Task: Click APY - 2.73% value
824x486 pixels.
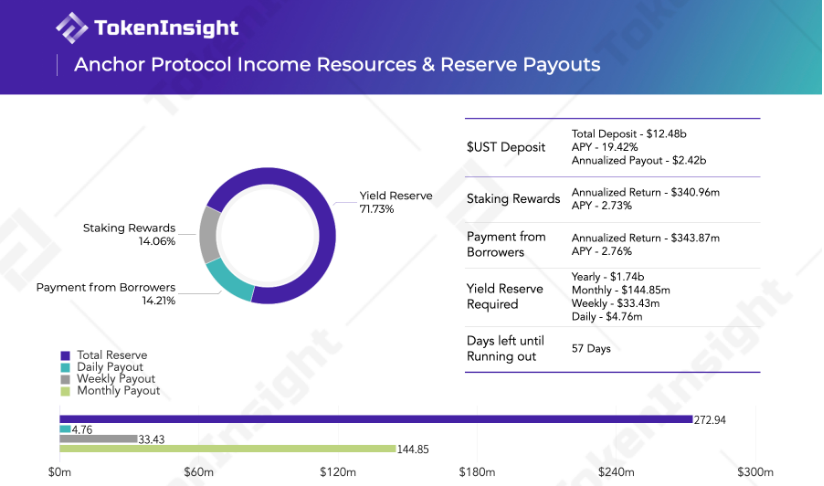Action: pos(602,205)
